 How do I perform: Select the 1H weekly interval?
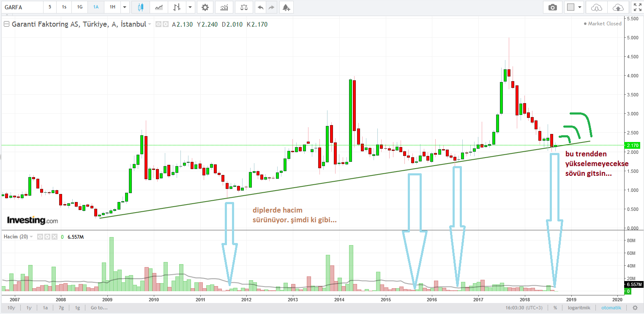tap(112, 7)
